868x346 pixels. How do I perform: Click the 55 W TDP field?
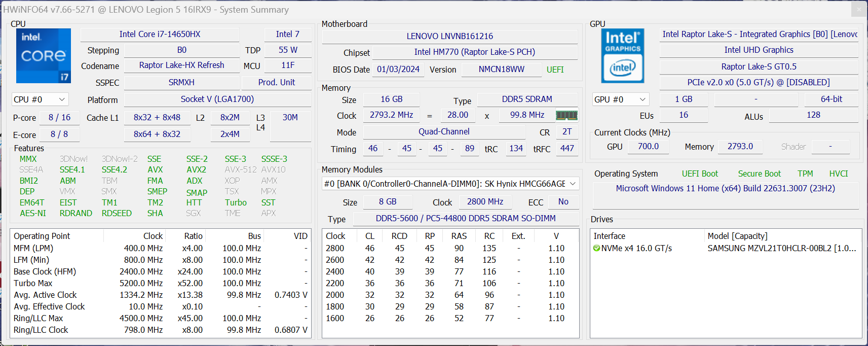288,50
